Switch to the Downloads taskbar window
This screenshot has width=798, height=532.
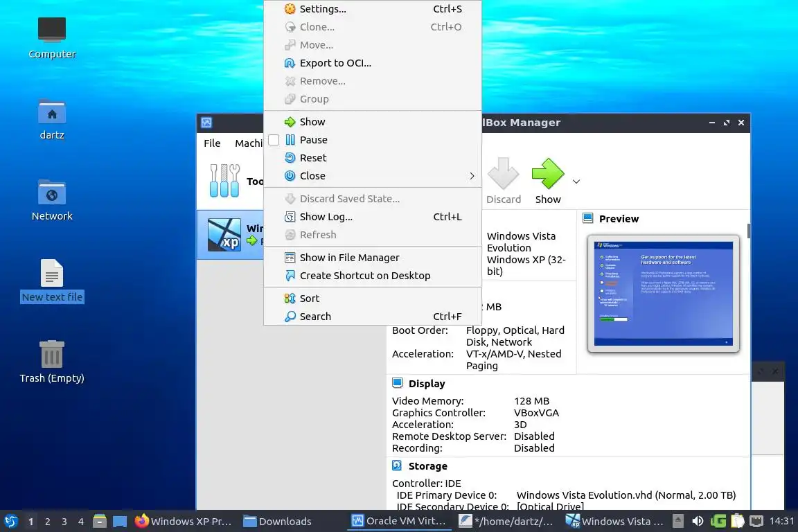pos(277,522)
